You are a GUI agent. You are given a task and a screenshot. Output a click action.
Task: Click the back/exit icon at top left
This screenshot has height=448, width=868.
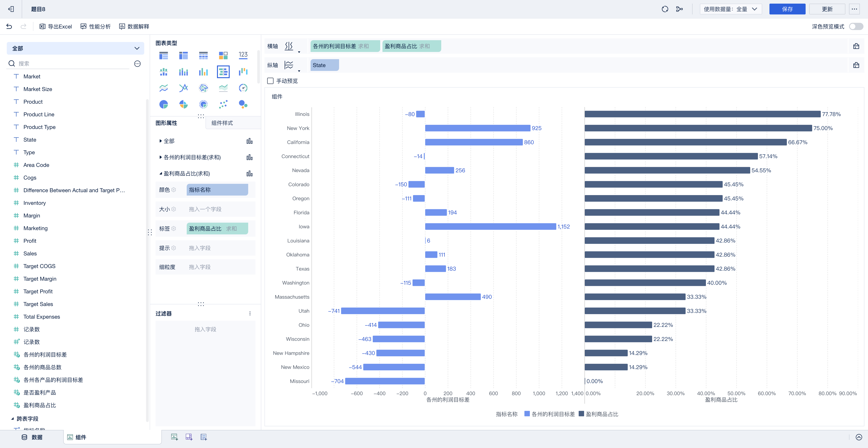coord(11,9)
